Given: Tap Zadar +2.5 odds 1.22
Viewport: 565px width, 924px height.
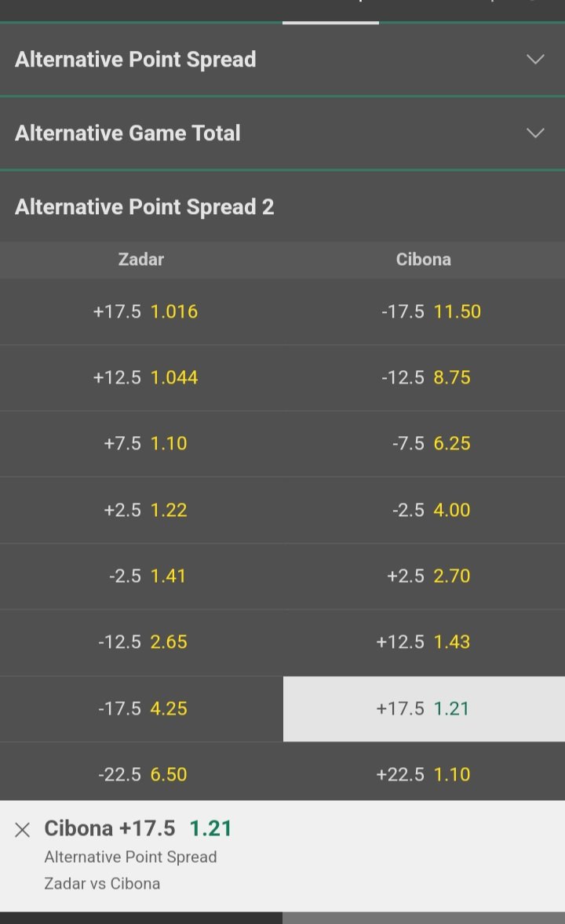Looking at the screenshot, I should 142,510.
